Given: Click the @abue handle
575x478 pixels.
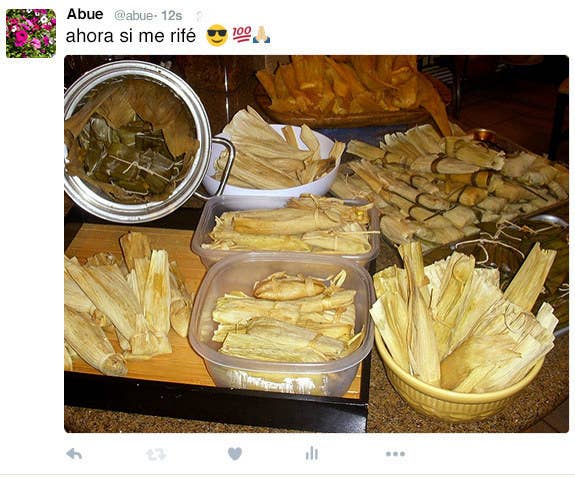Looking at the screenshot, I should (134, 15).
